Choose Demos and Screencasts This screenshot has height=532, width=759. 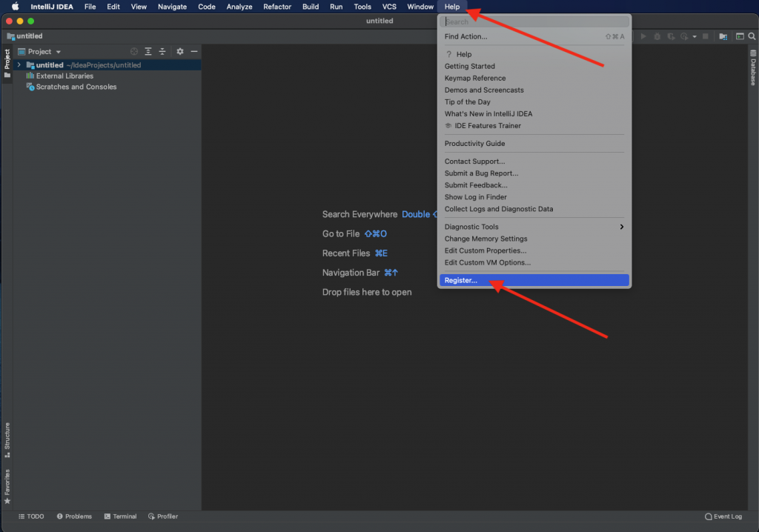pos(534,90)
